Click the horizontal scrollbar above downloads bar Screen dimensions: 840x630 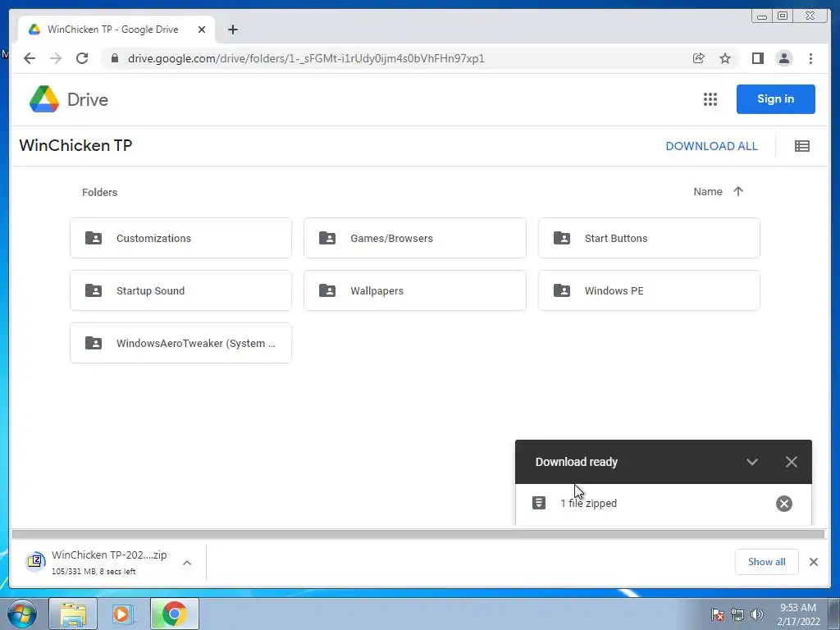(x=418, y=534)
